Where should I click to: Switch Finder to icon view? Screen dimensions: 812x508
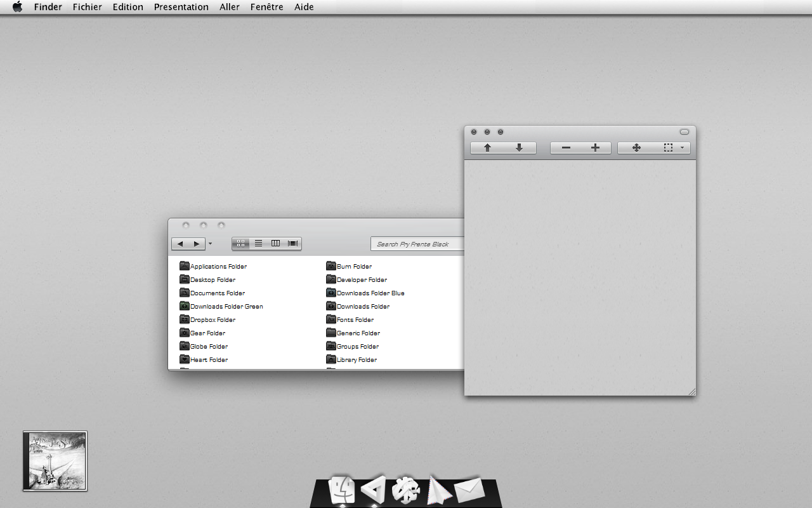tap(241, 243)
